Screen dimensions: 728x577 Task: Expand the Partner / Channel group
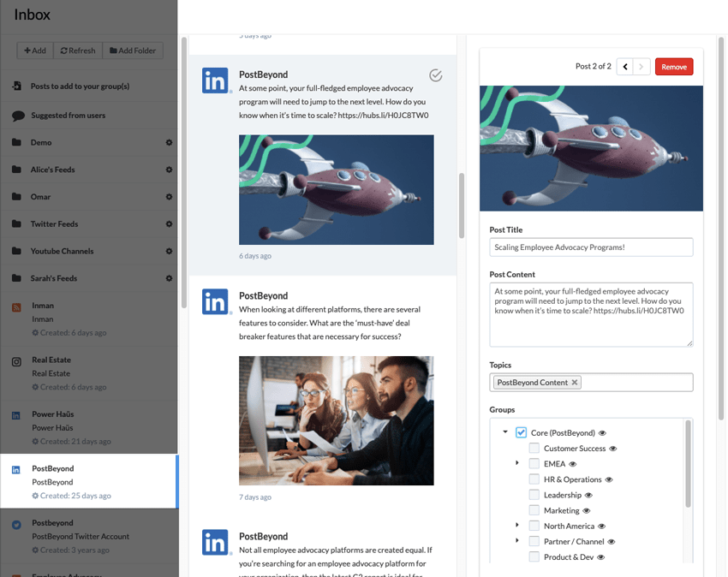[x=517, y=540]
